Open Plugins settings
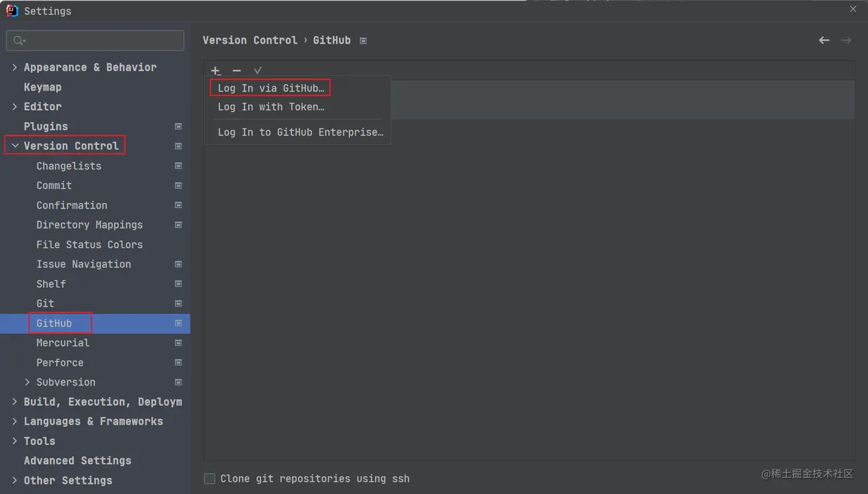This screenshot has height=494, width=868. tap(46, 126)
